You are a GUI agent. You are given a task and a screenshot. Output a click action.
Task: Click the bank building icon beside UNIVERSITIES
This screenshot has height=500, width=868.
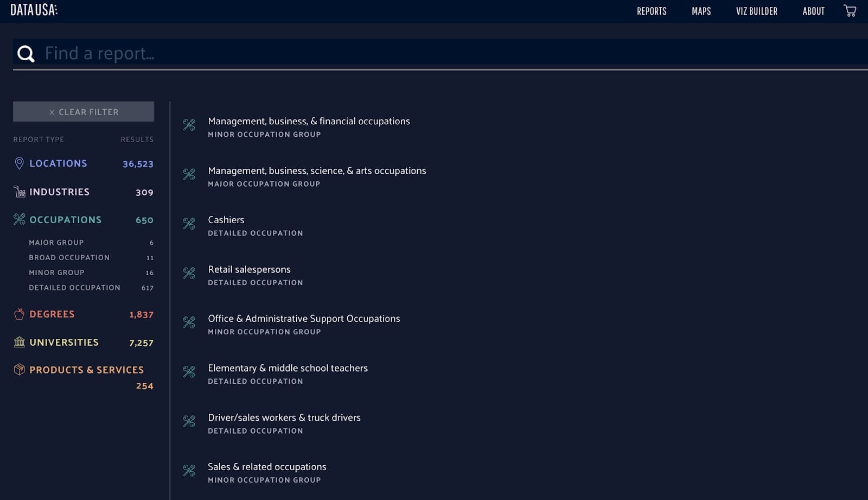20,341
